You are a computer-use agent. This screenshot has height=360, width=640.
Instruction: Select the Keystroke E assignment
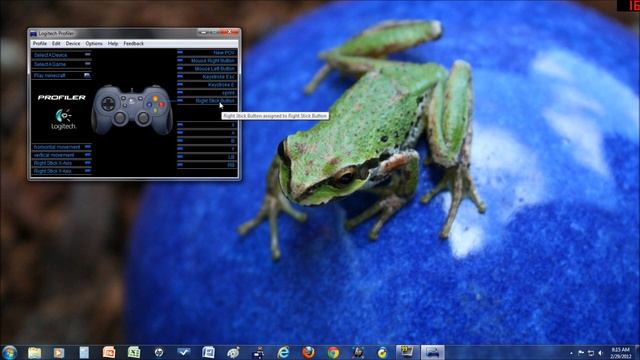pyautogui.click(x=207, y=84)
